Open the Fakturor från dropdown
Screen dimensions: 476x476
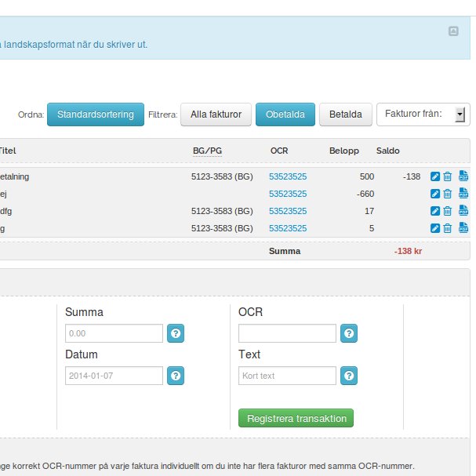coord(423,114)
